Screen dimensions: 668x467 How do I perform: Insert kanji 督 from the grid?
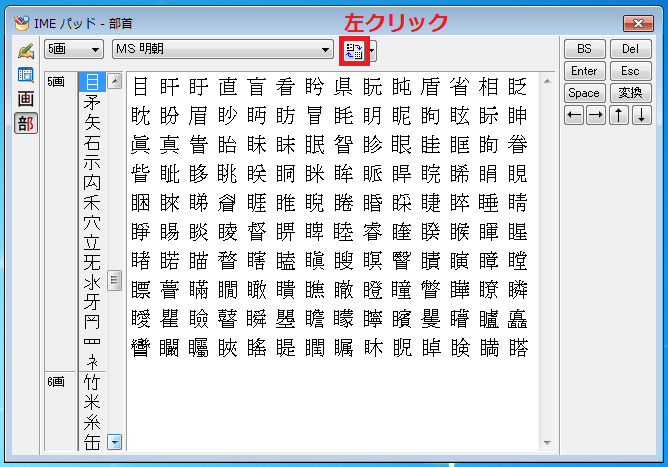click(x=256, y=232)
